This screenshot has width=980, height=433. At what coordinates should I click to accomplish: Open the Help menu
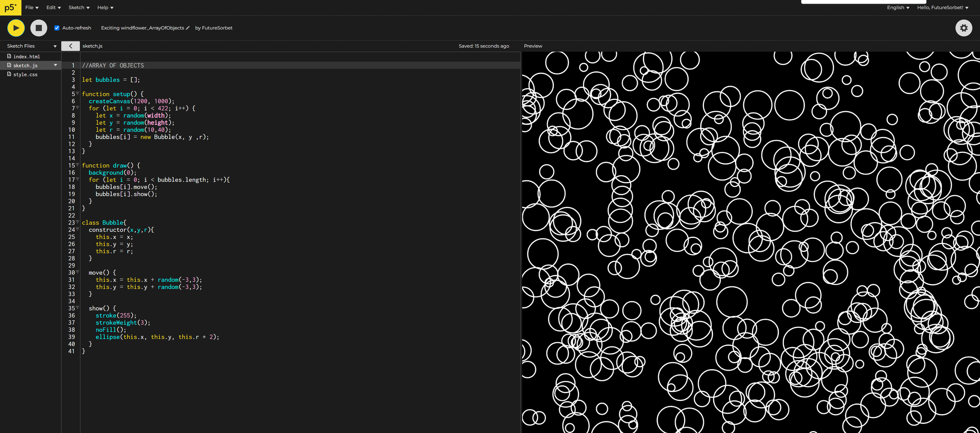(105, 7)
